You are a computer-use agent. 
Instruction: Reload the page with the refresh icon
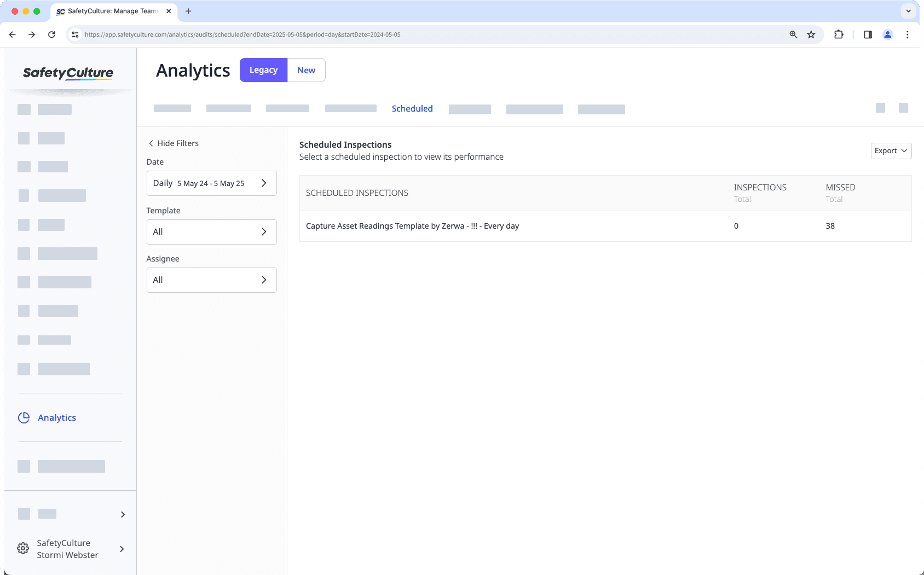coord(51,34)
